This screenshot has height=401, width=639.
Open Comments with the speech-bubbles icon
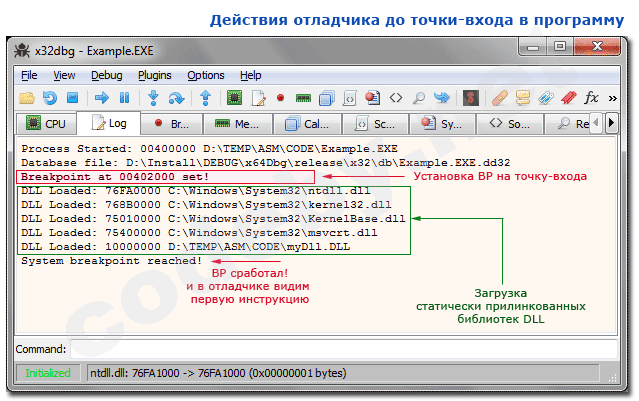tap(523, 98)
